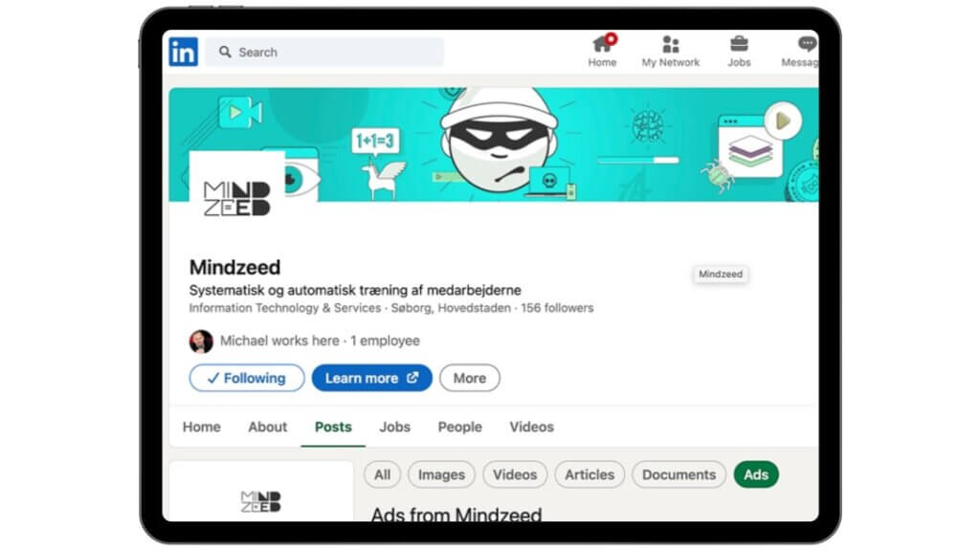Click inside the Search field

(x=324, y=52)
